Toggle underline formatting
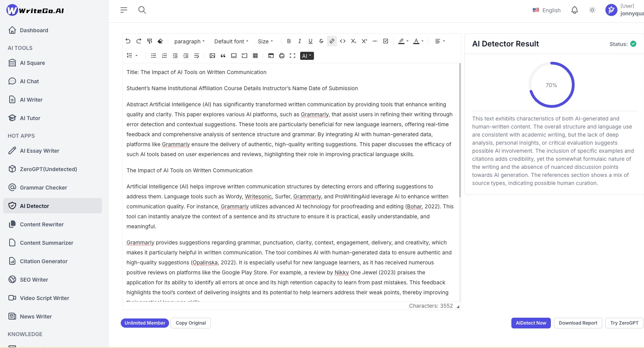The width and height of the screenshot is (644, 348). tap(310, 41)
